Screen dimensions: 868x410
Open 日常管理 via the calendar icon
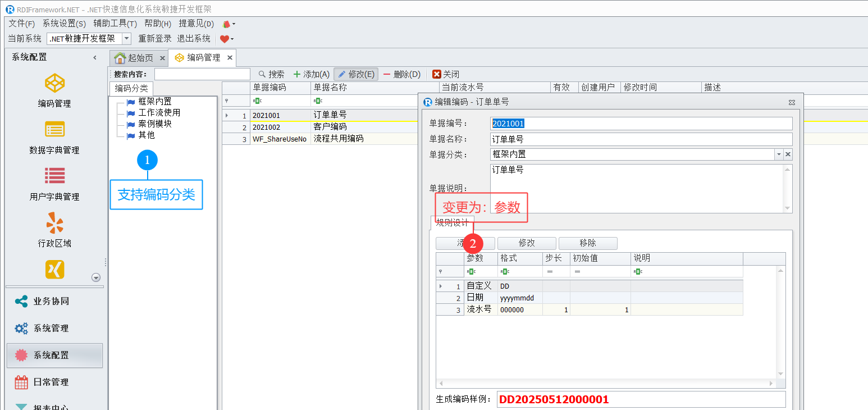[21, 382]
